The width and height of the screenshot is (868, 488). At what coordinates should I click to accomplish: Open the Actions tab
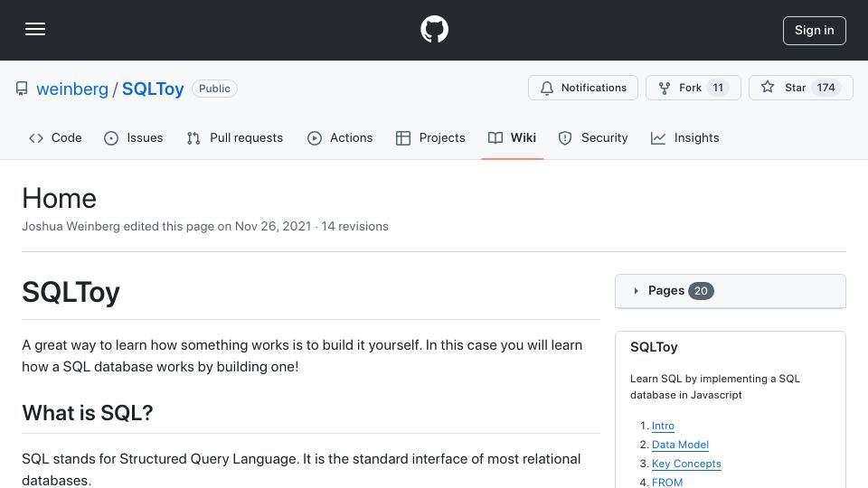coord(341,137)
